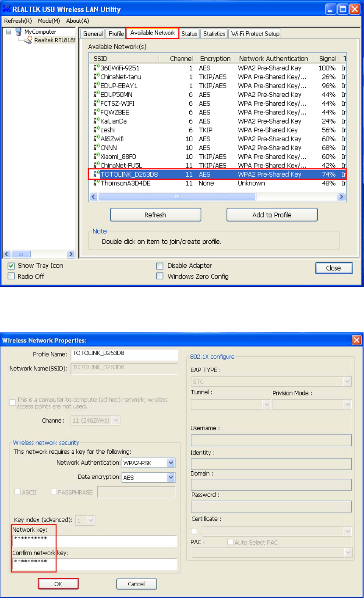Viewport: 364px width, 598px height.
Task: Click the signal icon beside AliSZwifi
Action: click(97, 139)
